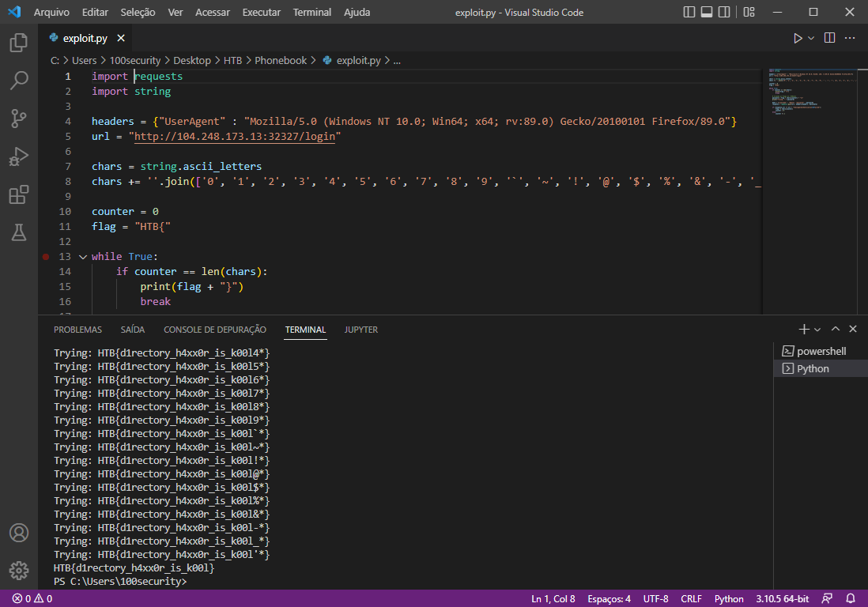Switch to CONSOLE DE DEPURAÇÃO tab
Viewport: 868px width, 607px height.
tap(215, 330)
